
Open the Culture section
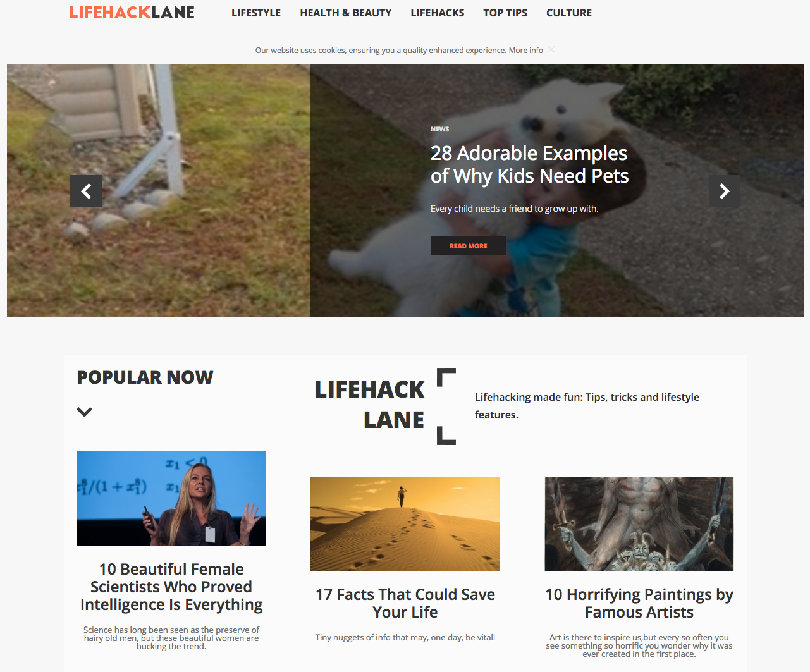(x=569, y=13)
